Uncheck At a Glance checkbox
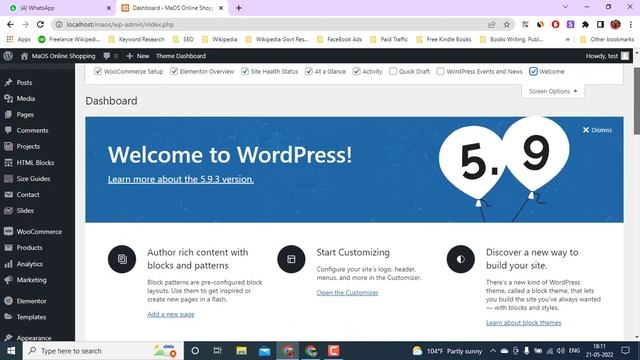 point(309,71)
